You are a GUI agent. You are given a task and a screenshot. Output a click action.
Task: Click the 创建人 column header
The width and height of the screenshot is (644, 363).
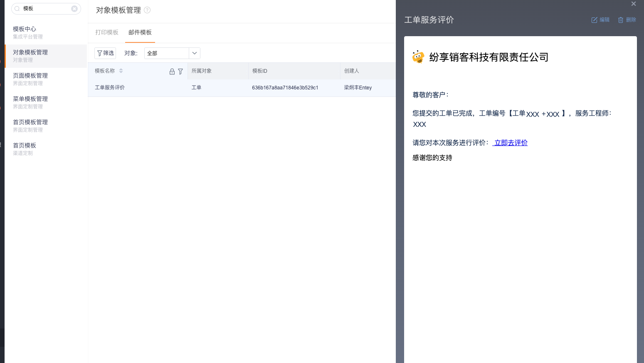pos(352,71)
